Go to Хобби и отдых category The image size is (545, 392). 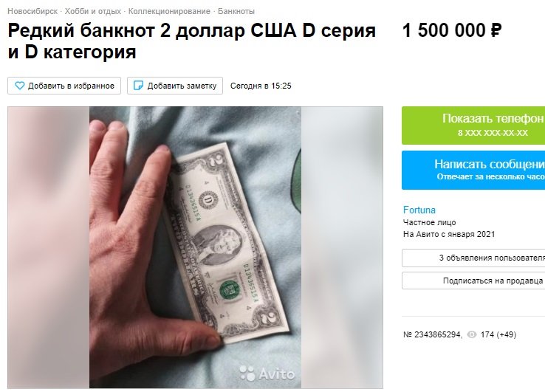pos(93,11)
